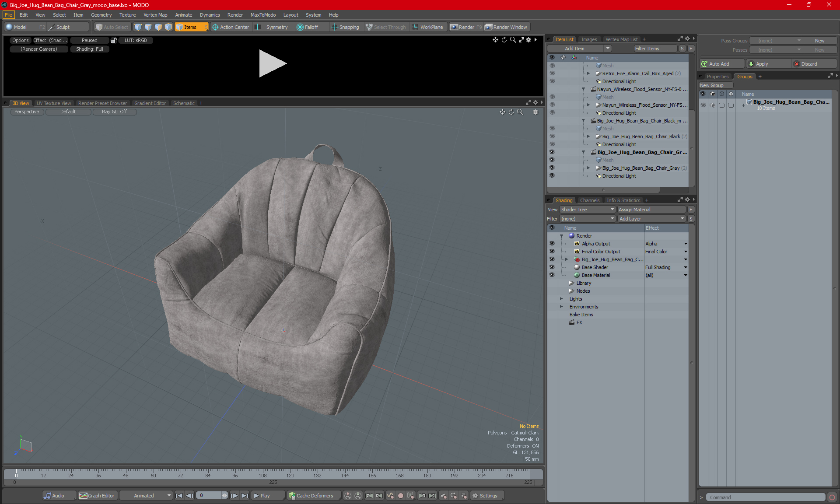Toggle visibility of Retro_Fire_Alarm_Call_Box_Aged item
This screenshot has width=840, height=504.
[552, 73]
